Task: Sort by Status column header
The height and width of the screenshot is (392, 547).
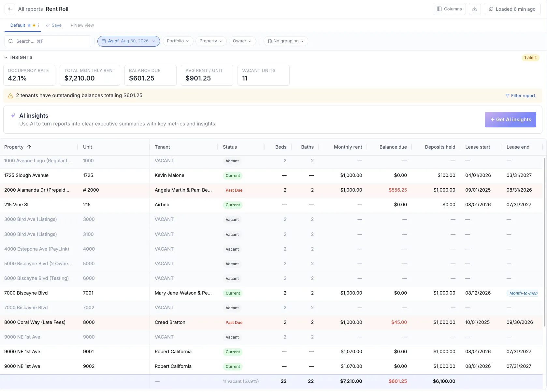Action: (230, 147)
